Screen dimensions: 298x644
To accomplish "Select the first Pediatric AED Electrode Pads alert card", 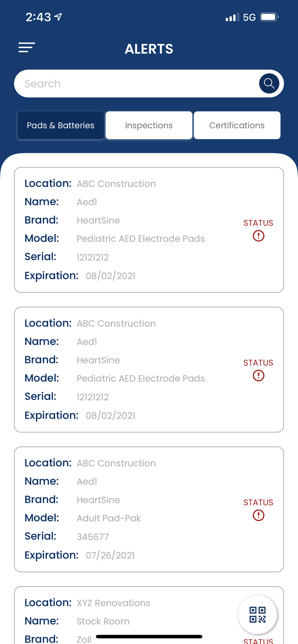I will coord(149,230).
